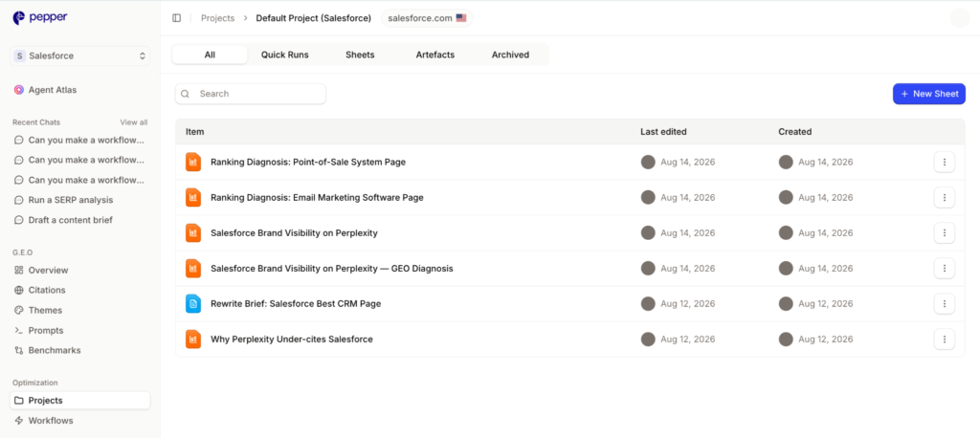Screen dimensions: 980x438
Task: Open Salesforce Brand Visibility on Perplexity — GEO Diagnosis
Action: pos(331,269)
